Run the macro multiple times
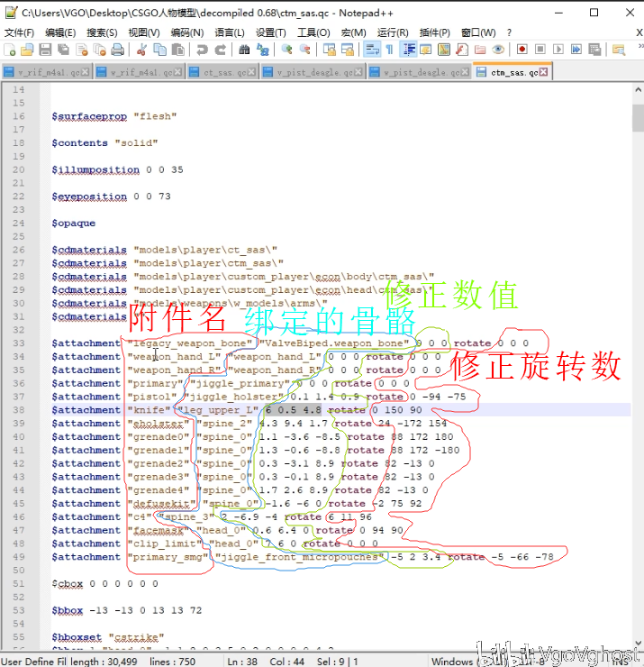The height and width of the screenshot is (667, 644). pyautogui.click(x=576, y=50)
